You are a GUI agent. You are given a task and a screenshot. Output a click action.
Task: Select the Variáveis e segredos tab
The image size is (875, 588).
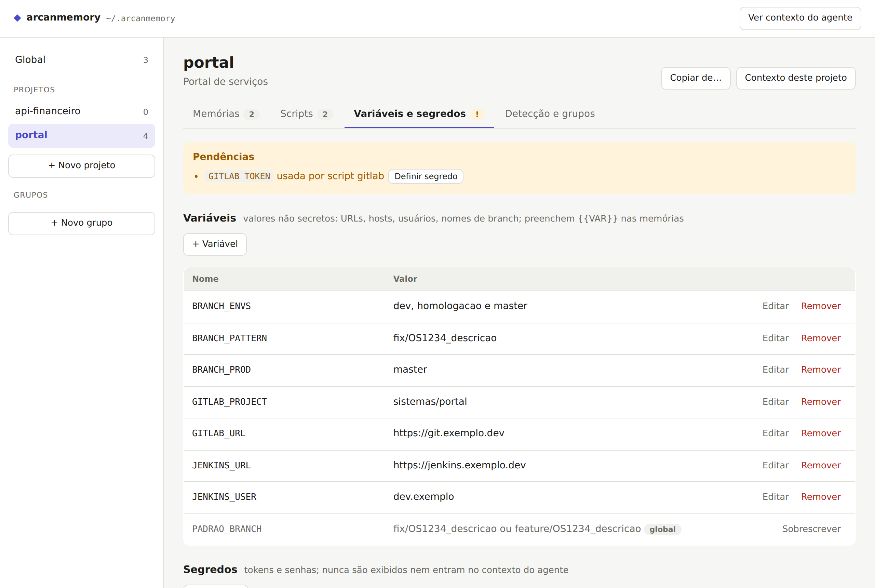coord(419,114)
